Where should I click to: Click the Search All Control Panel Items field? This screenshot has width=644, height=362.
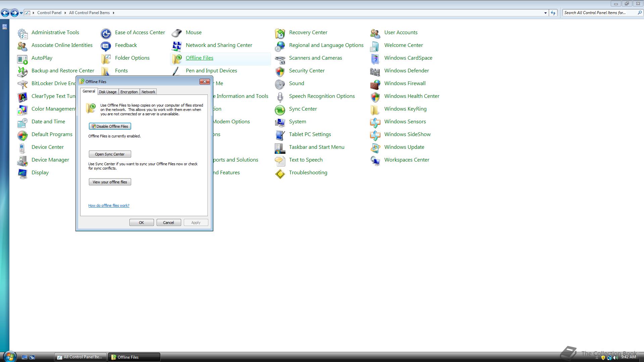tap(600, 13)
